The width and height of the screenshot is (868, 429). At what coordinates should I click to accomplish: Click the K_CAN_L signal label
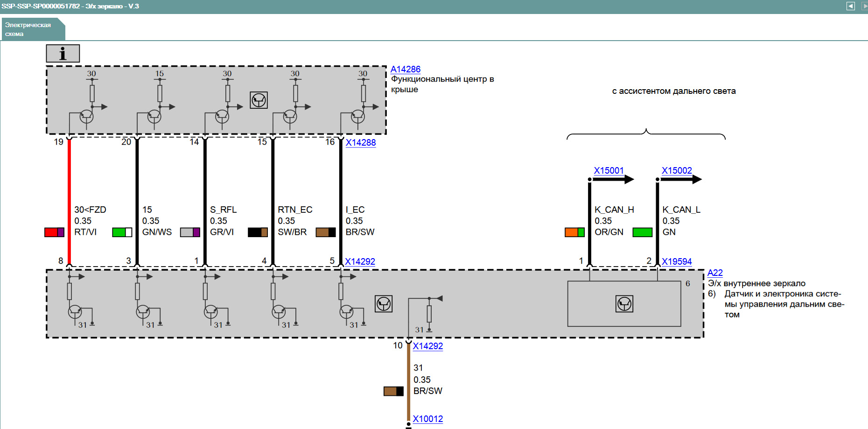[x=681, y=210]
